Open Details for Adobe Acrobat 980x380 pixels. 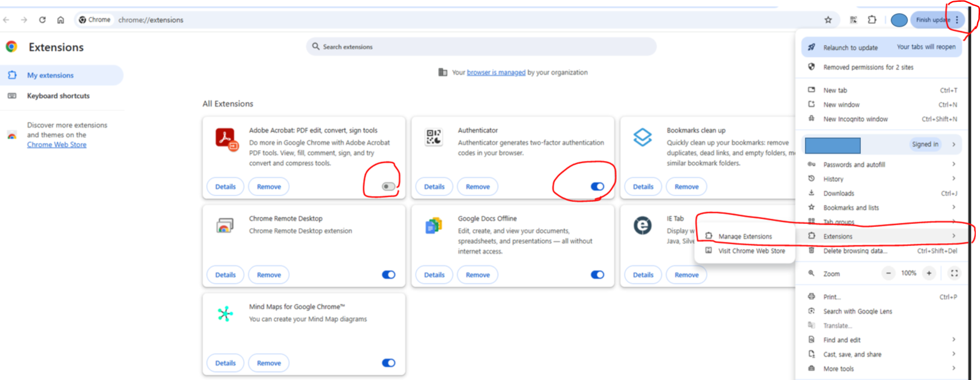tap(225, 186)
